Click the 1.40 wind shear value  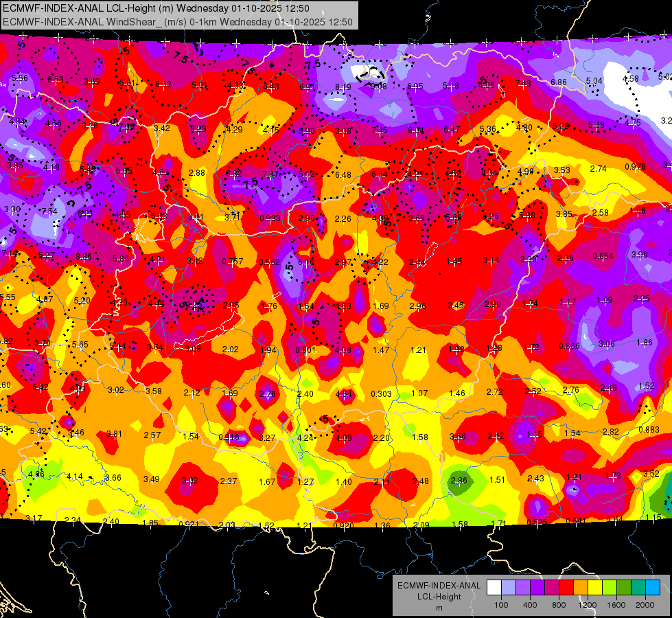[344, 481]
